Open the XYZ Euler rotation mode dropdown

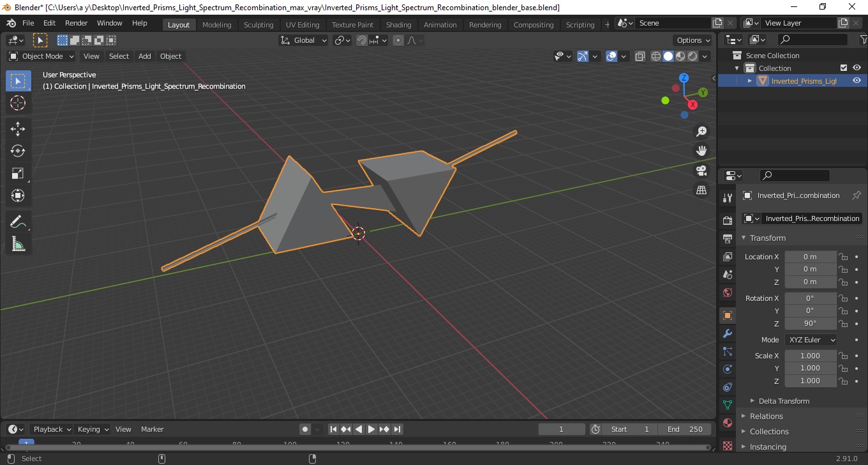coord(811,340)
